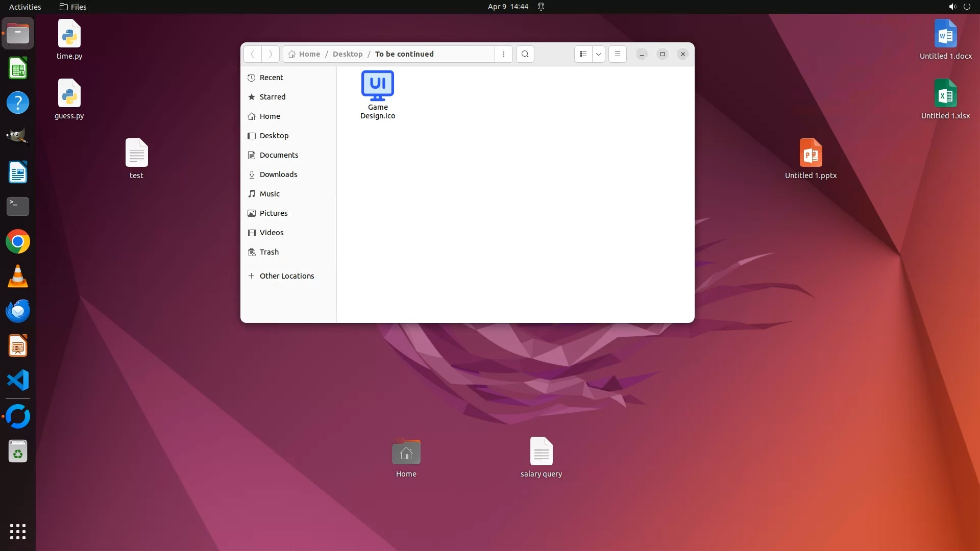Screen dimensions: 980x551
Task: Open Other Locations in sidebar
Action: [x=286, y=276]
